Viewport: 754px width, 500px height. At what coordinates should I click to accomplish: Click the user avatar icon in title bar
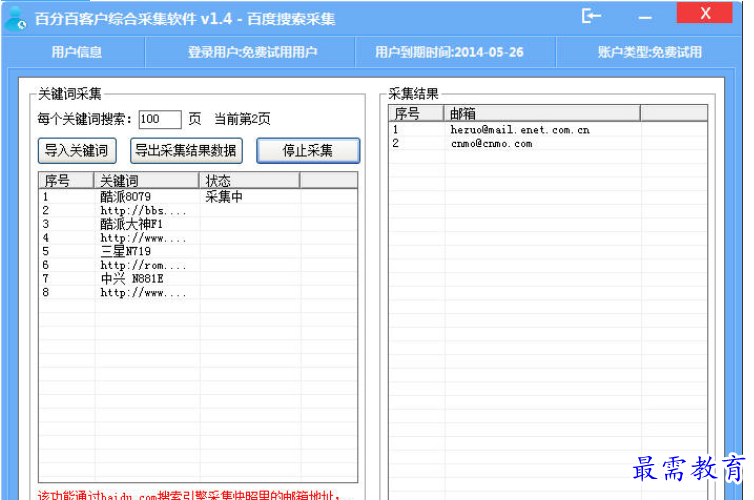click(x=14, y=19)
